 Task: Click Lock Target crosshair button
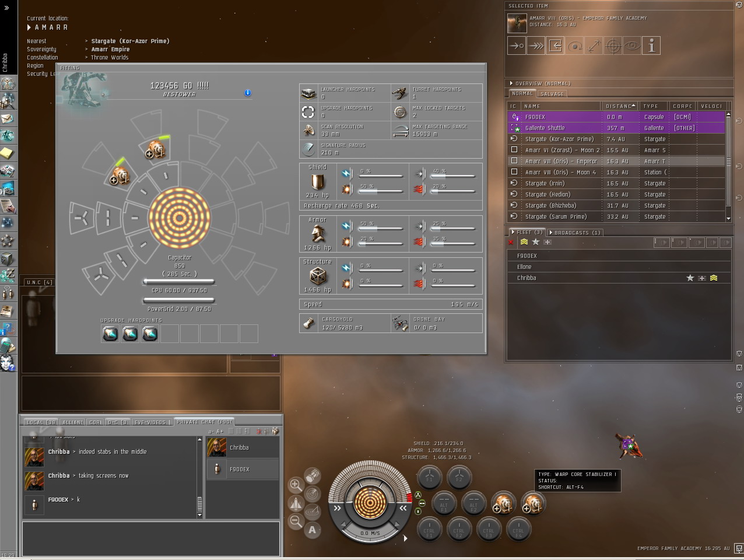click(x=613, y=45)
